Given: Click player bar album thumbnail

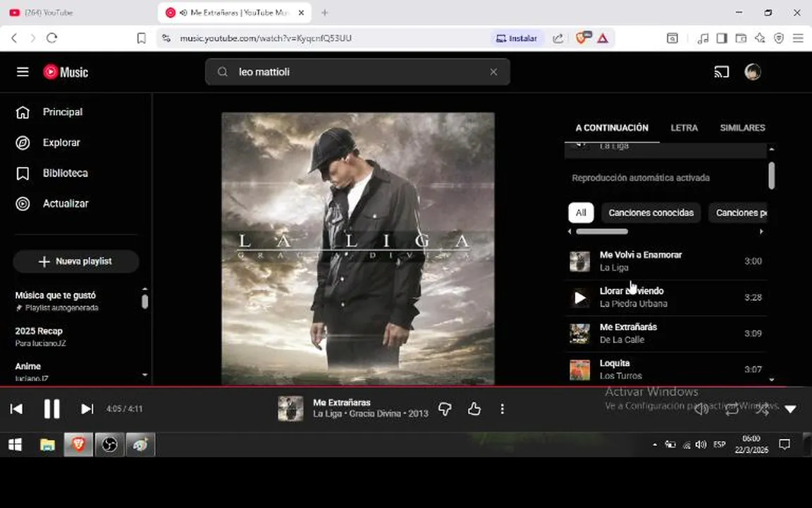Looking at the screenshot, I should (x=290, y=409).
